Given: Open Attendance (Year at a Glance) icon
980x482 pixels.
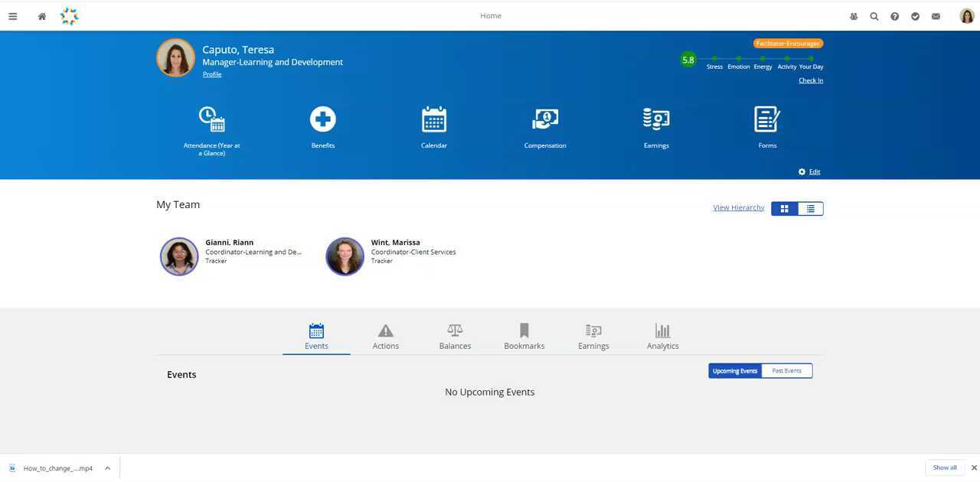Looking at the screenshot, I should coord(212,119).
